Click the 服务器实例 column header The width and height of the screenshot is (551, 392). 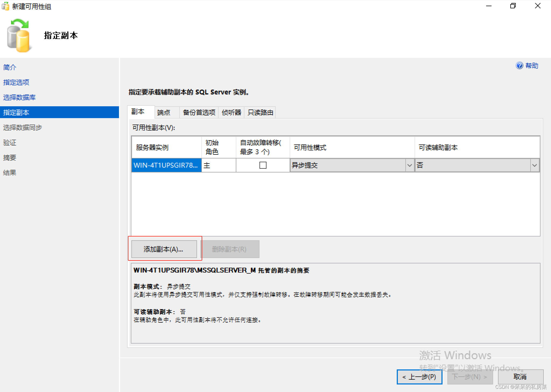point(167,147)
